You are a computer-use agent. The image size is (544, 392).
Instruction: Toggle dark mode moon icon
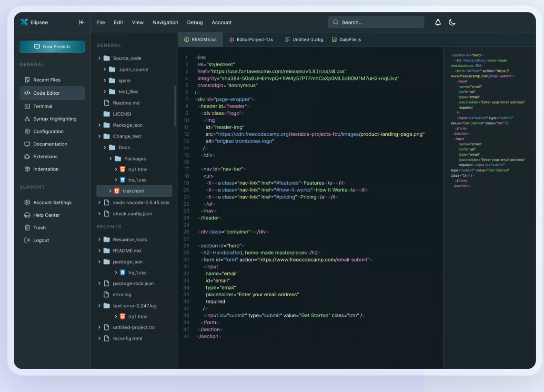click(452, 22)
